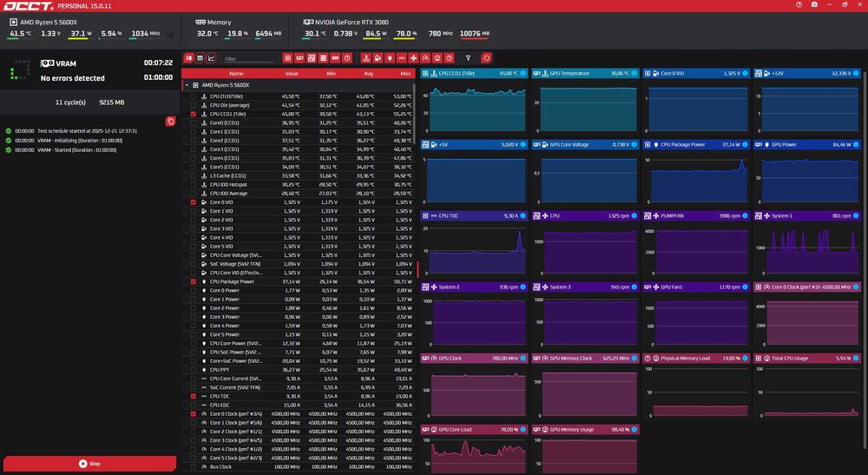Image resolution: width=868 pixels, height=475 pixels.
Task: Open info for CPU TDC graph
Action: (x=523, y=216)
